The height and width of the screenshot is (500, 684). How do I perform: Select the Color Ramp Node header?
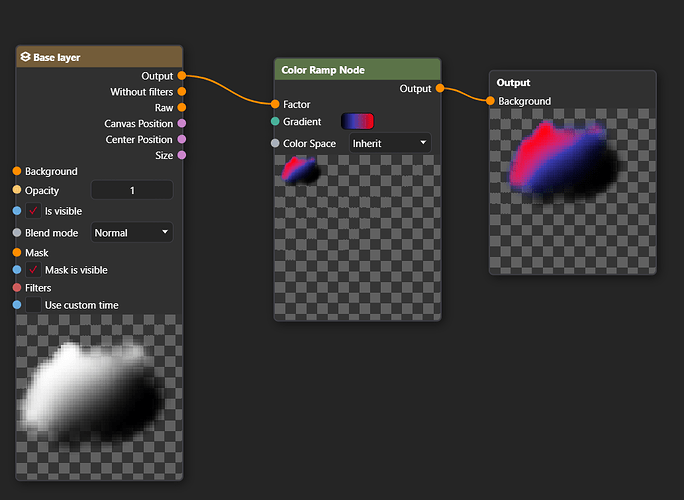coord(357,69)
